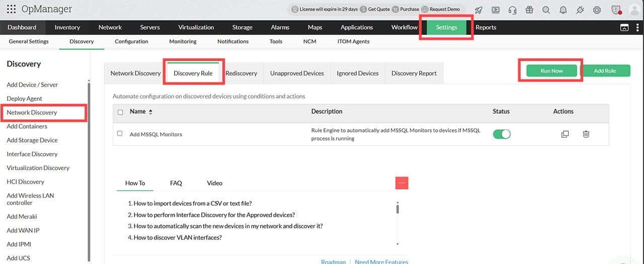Click the Add MSSQL Monitors rule name

click(156, 135)
